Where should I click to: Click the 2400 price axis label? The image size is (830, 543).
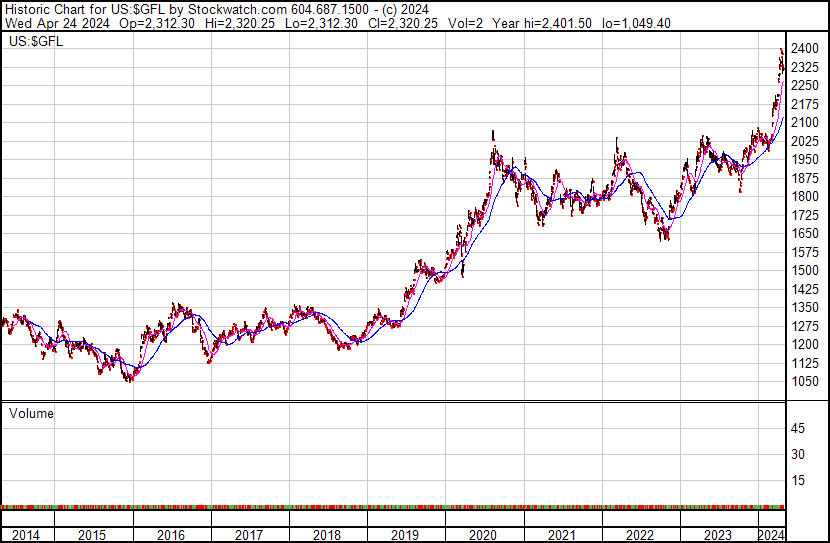pos(804,48)
